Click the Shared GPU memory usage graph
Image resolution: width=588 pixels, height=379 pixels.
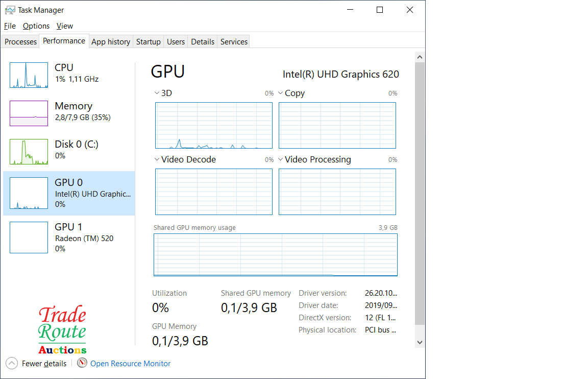(x=275, y=255)
